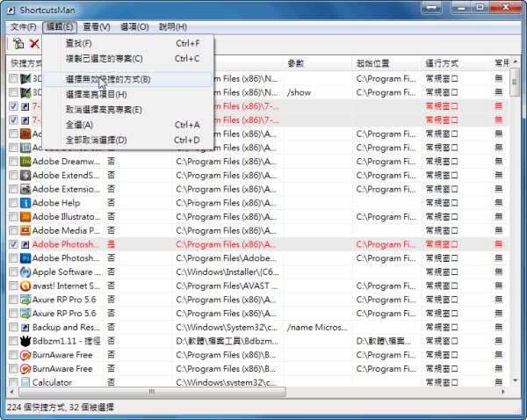Viewport: 527px width, 420px height.
Task: Choose 全部取消選擇(D) menu entry
Action: (x=128, y=141)
